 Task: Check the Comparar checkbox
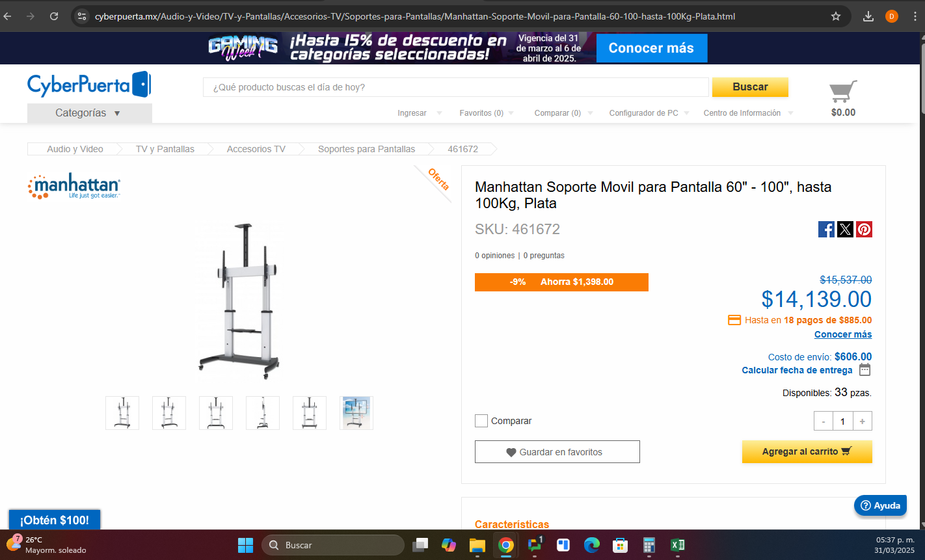click(x=481, y=421)
